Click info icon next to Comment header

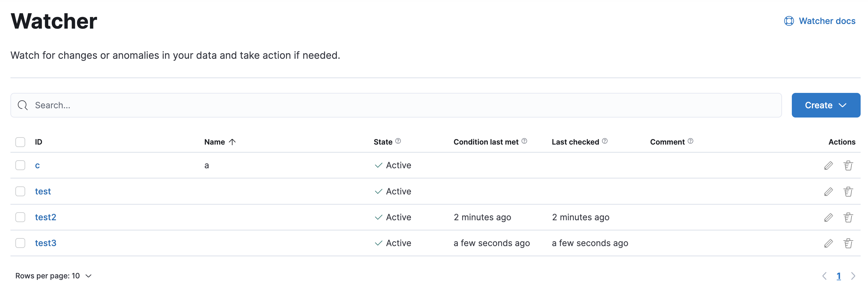pos(690,142)
